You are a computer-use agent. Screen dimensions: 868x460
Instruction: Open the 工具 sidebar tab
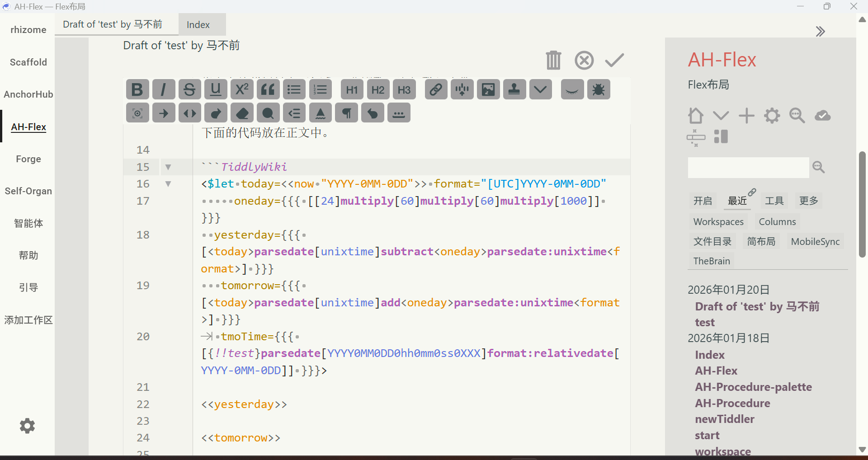[774, 201]
